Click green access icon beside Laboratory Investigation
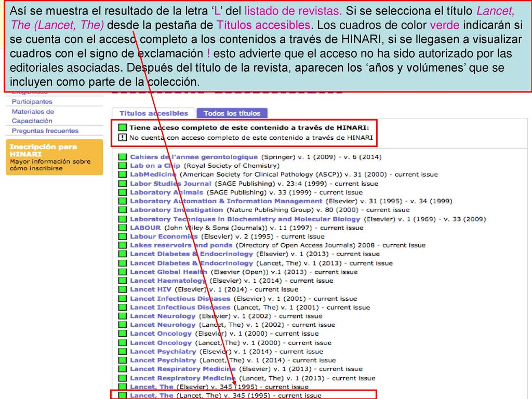 (x=123, y=210)
